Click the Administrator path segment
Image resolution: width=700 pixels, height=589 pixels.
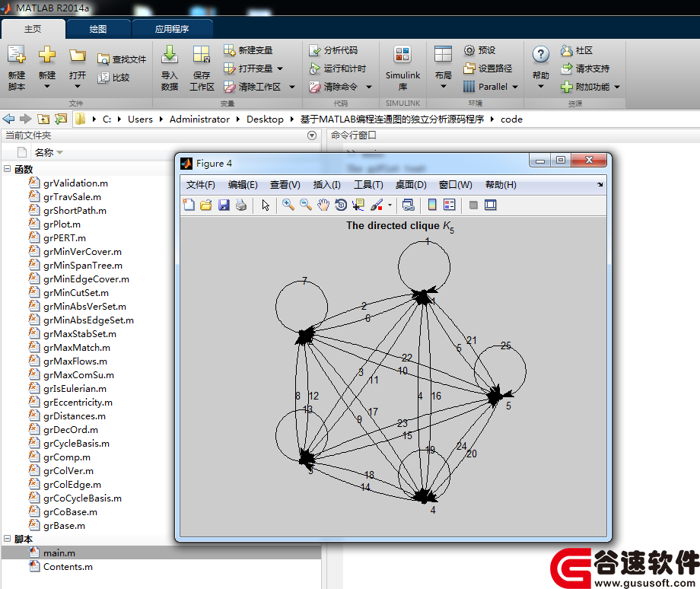click(x=199, y=119)
